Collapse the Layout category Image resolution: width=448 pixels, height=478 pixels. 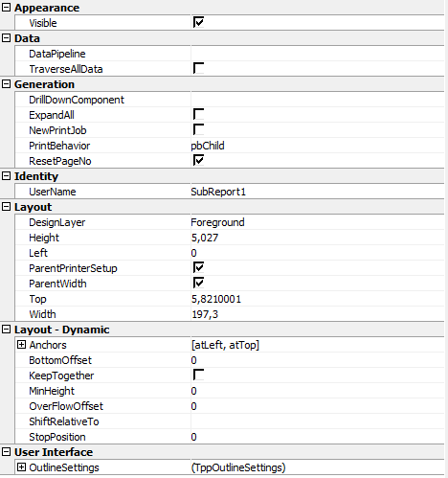(x=6, y=207)
